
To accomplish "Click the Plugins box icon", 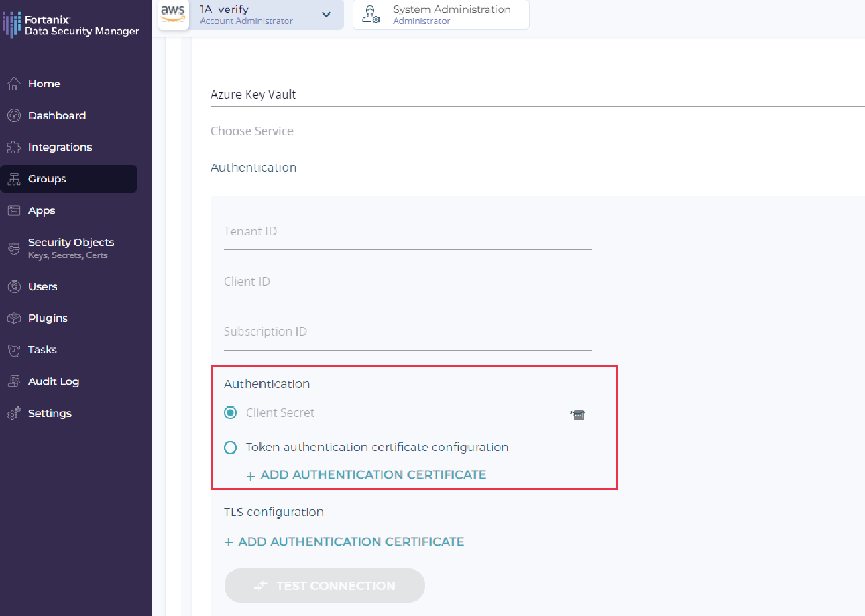I will 13,318.
